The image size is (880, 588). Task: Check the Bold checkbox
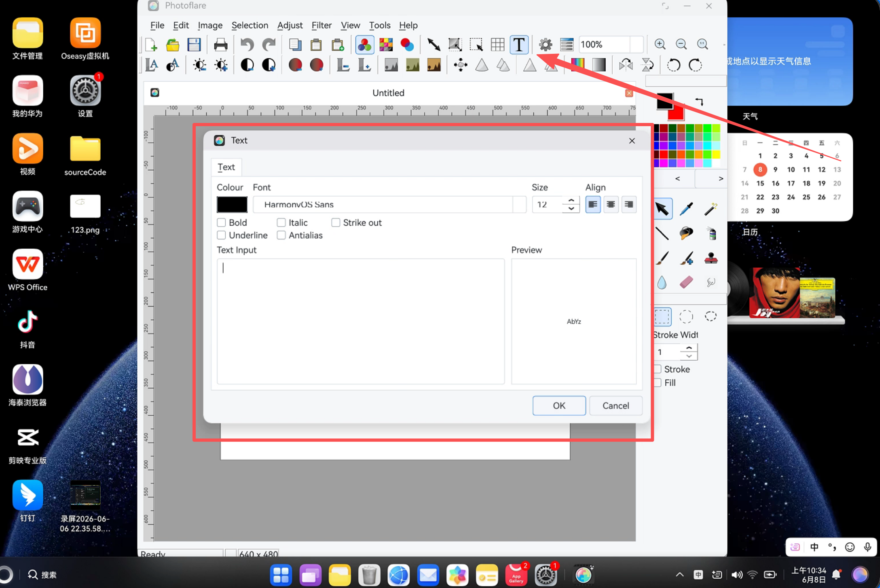click(221, 222)
